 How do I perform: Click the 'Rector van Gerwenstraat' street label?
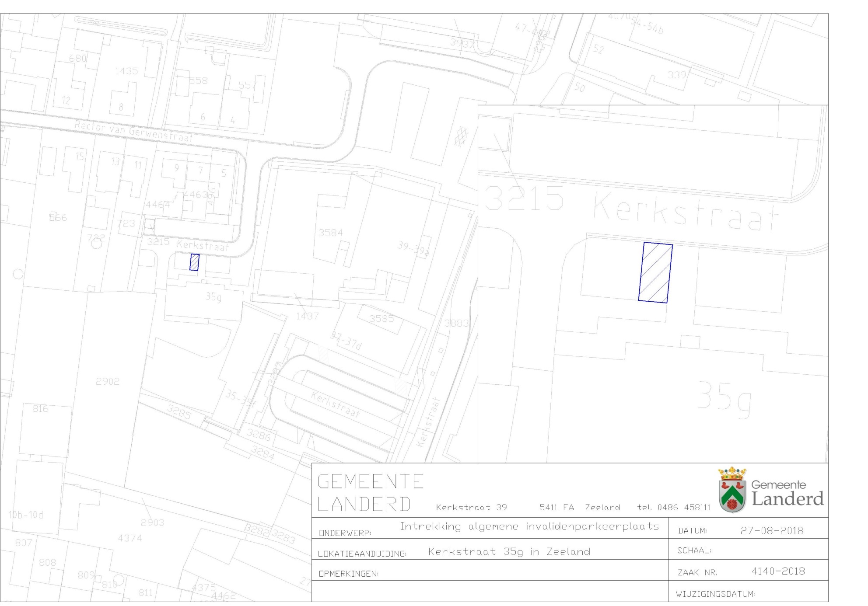coord(134,131)
